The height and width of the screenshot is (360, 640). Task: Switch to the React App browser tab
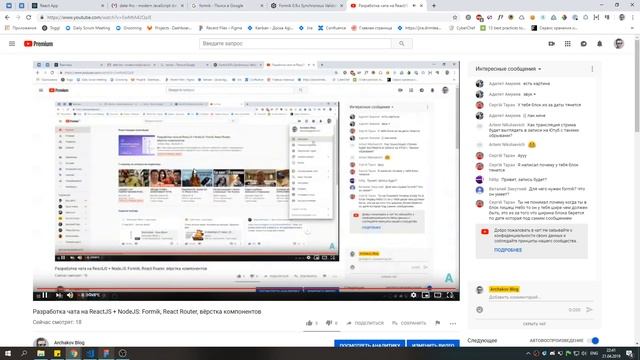68,6
